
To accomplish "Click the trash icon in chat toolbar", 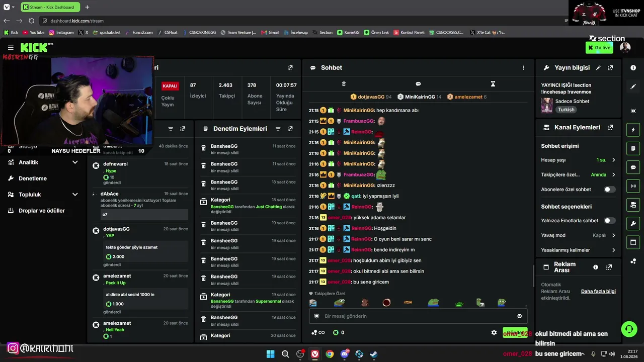I will click(344, 84).
